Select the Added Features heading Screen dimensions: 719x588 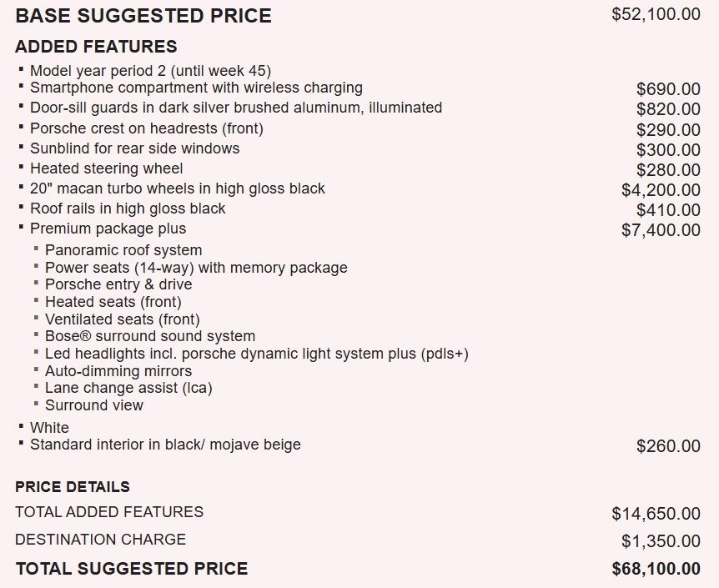tap(96, 47)
